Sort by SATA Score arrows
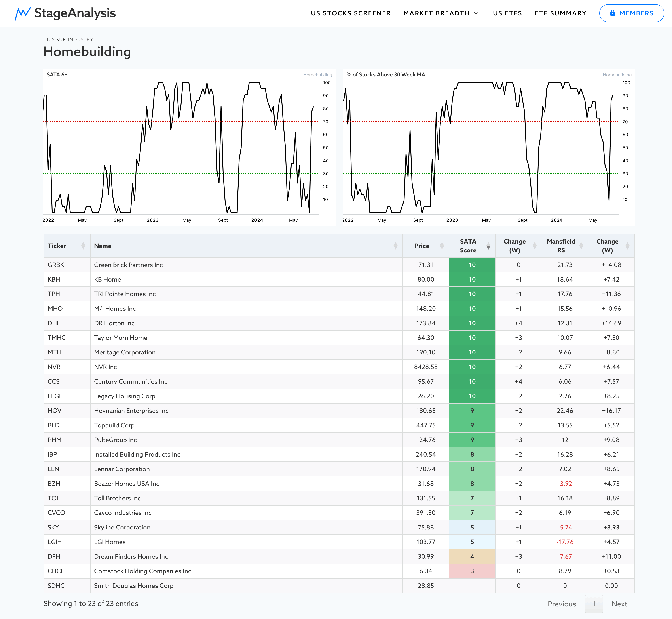This screenshot has width=672, height=619. [x=488, y=246]
